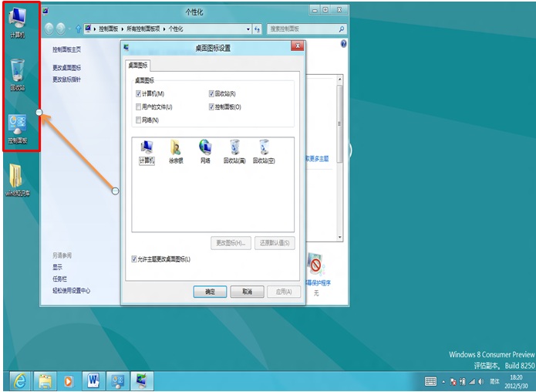Click the theme list scrollbar thumb
Viewport: 536px width, 392px height.
339,123
